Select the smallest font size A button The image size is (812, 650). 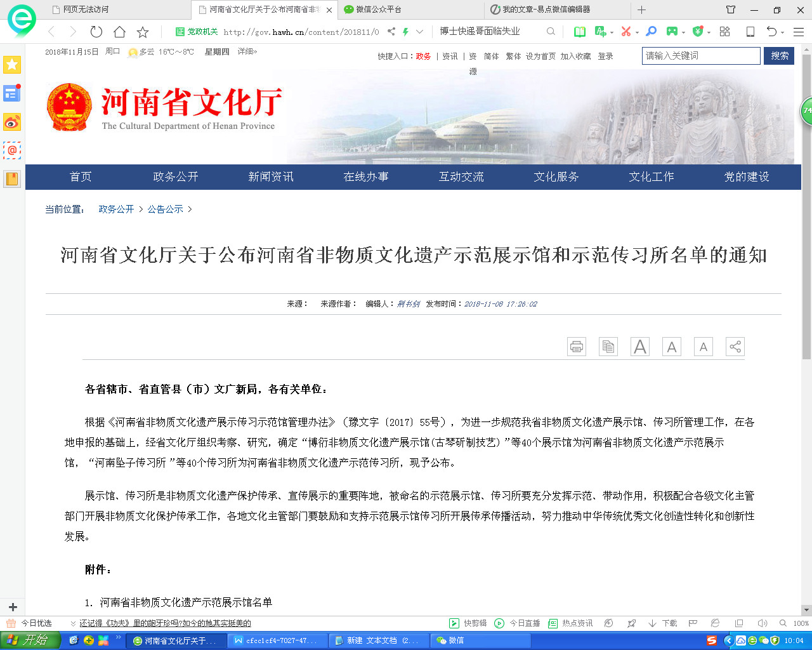(x=703, y=347)
